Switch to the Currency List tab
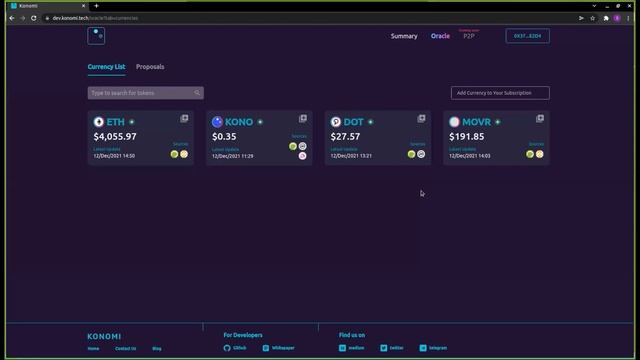The height and width of the screenshot is (360, 640). click(x=106, y=67)
